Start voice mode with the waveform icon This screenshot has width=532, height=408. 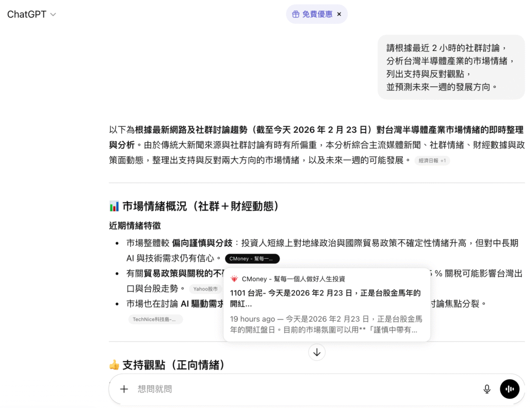point(510,389)
